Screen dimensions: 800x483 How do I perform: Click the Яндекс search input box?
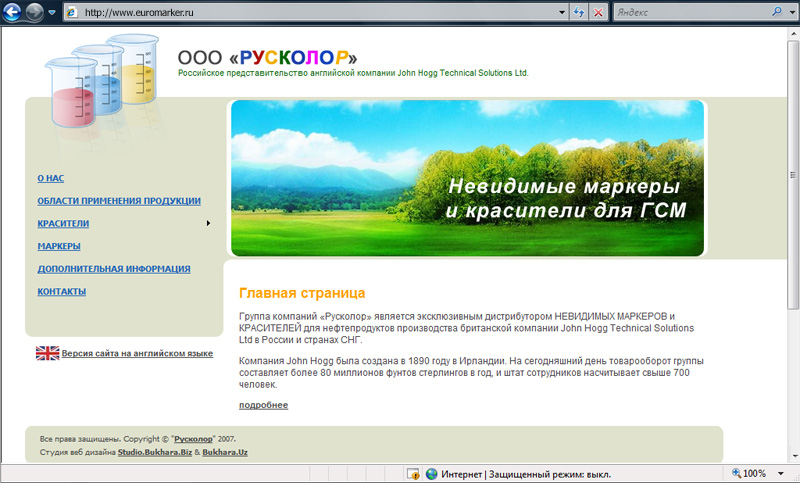(x=691, y=12)
